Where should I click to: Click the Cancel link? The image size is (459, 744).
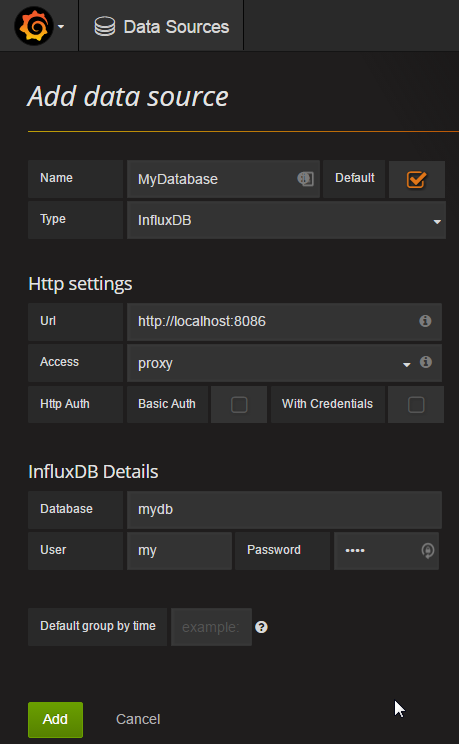(x=138, y=719)
